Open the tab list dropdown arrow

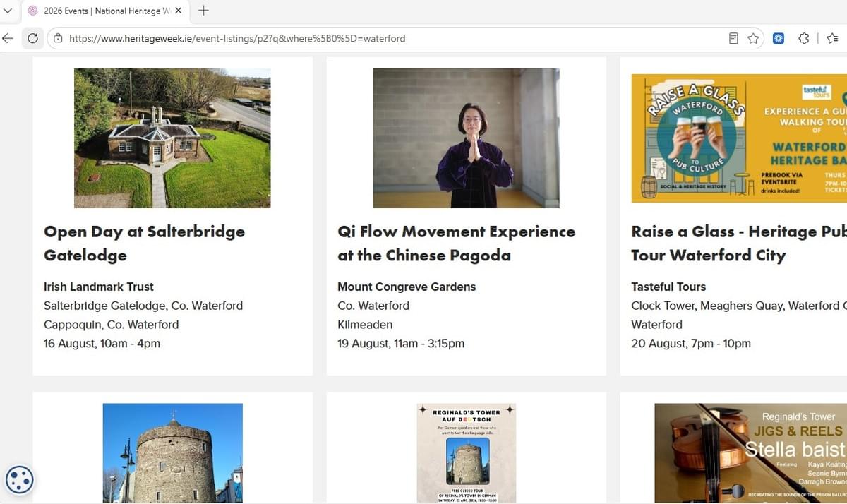click(x=8, y=11)
